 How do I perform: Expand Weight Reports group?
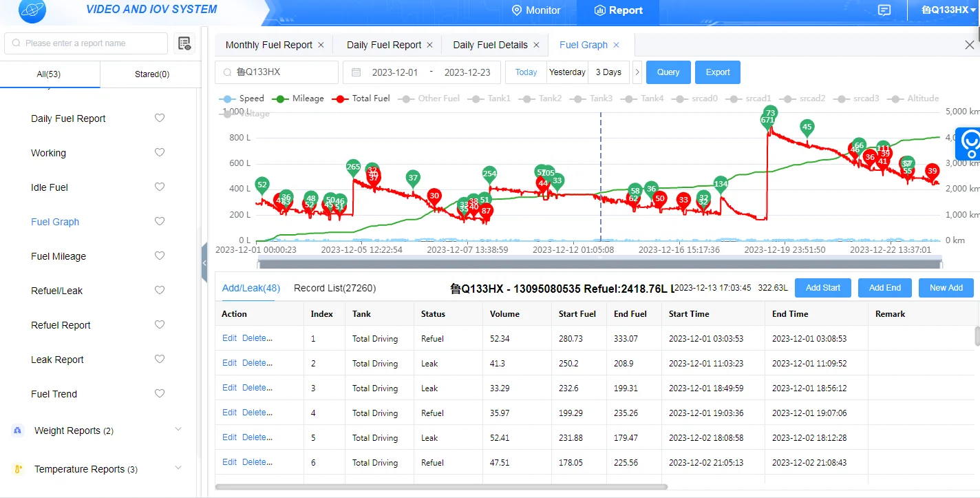(x=178, y=430)
